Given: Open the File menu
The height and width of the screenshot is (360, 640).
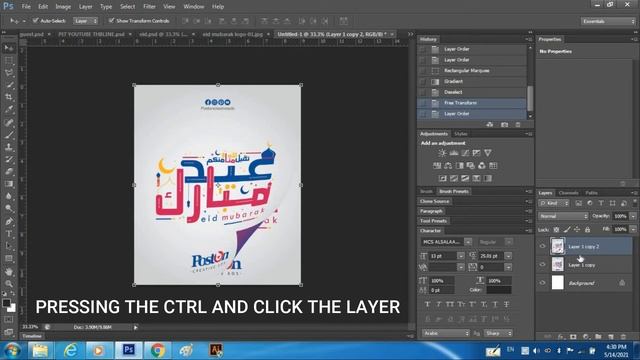Looking at the screenshot, I should [x=26, y=7].
